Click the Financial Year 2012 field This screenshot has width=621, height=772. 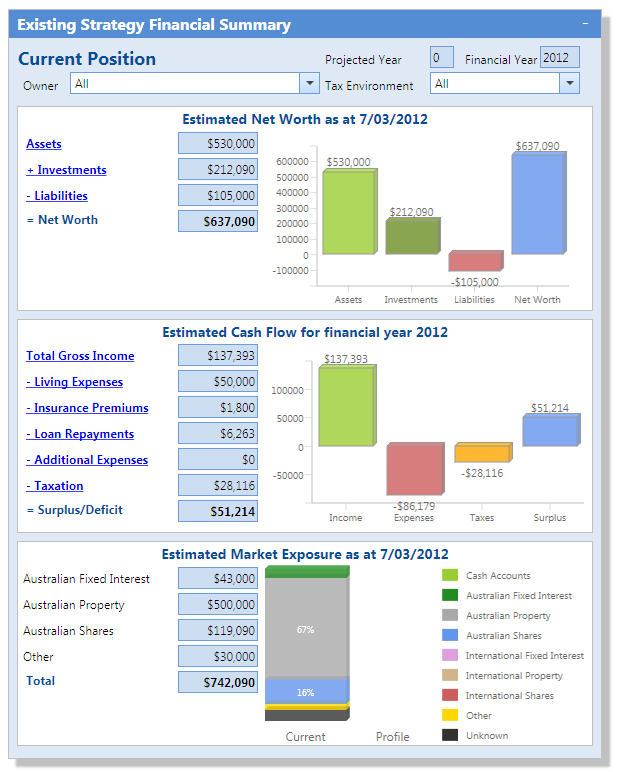tap(559, 57)
